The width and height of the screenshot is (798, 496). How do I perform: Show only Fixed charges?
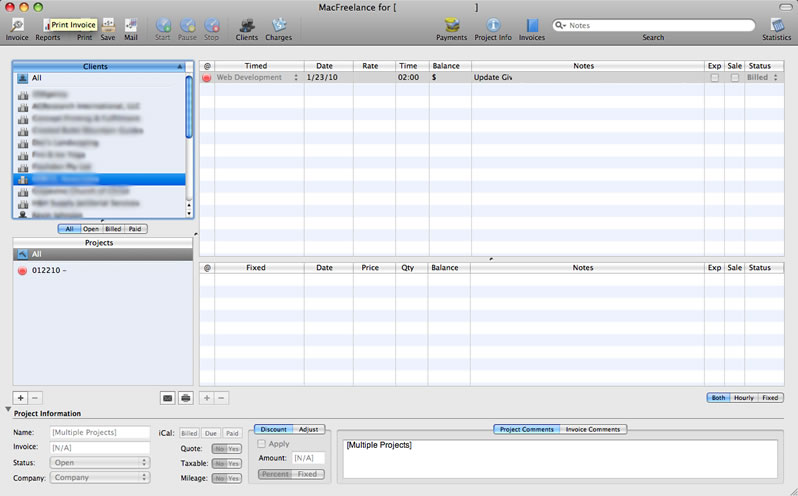pos(770,398)
